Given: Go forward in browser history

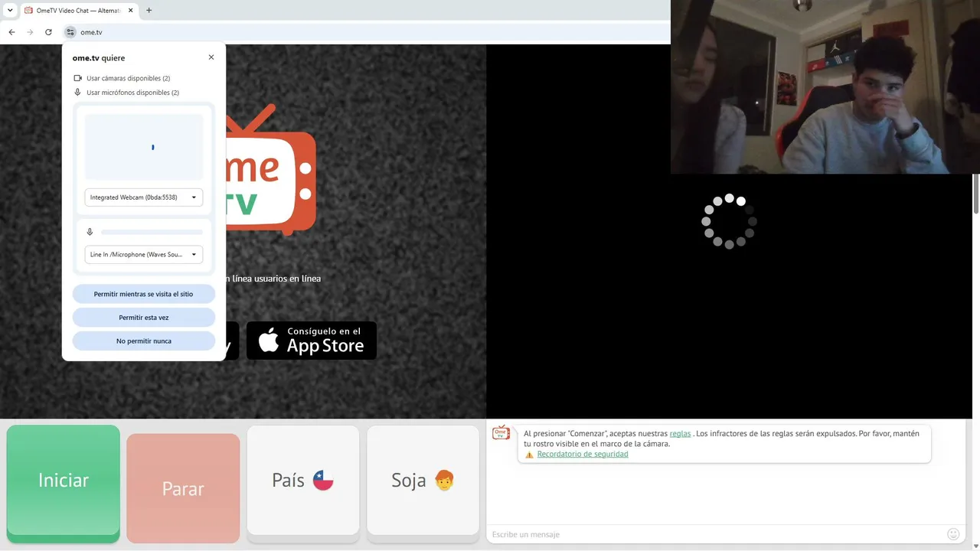Looking at the screenshot, I should [x=30, y=32].
